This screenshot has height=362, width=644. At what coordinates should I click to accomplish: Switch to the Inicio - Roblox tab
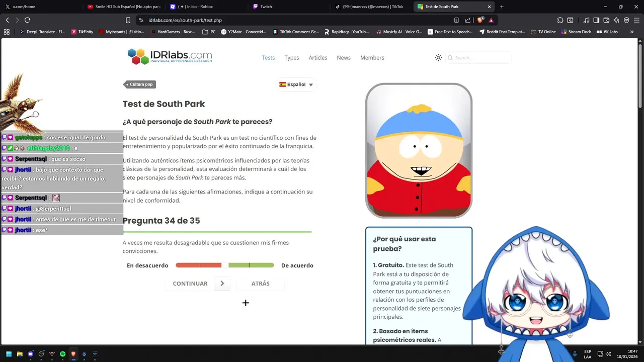point(206,7)
